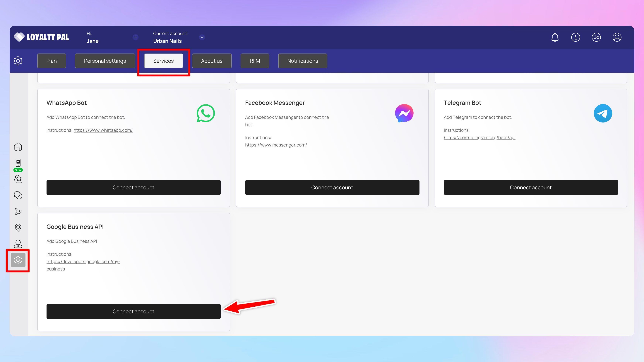Screen dimensions: 644x362
Task: Open the Gb language selector icon
Action: point(596,37)
